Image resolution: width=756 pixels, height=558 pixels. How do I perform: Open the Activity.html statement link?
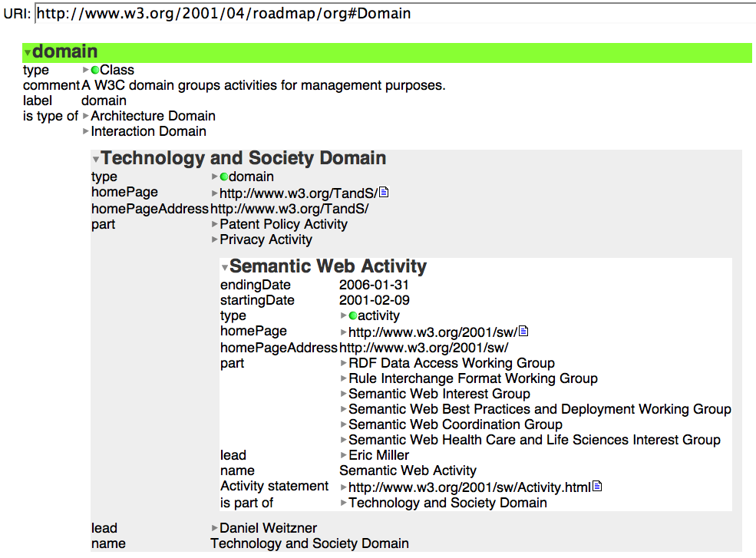coord(468,487)
